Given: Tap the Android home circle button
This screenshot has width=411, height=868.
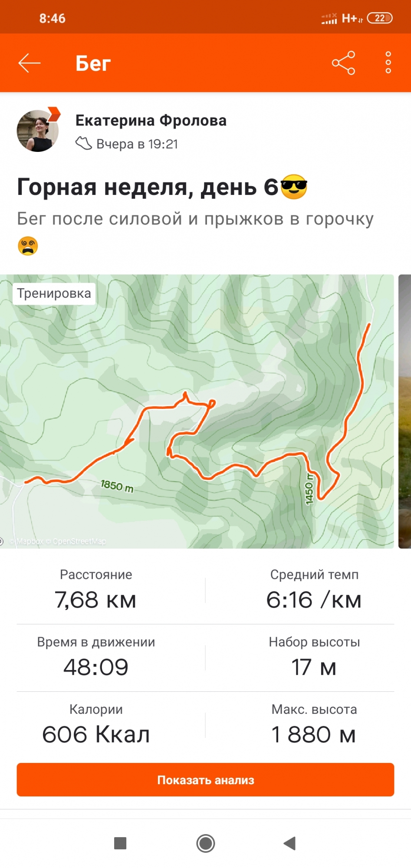Looking at the screenshot, I should pos(205,843).
